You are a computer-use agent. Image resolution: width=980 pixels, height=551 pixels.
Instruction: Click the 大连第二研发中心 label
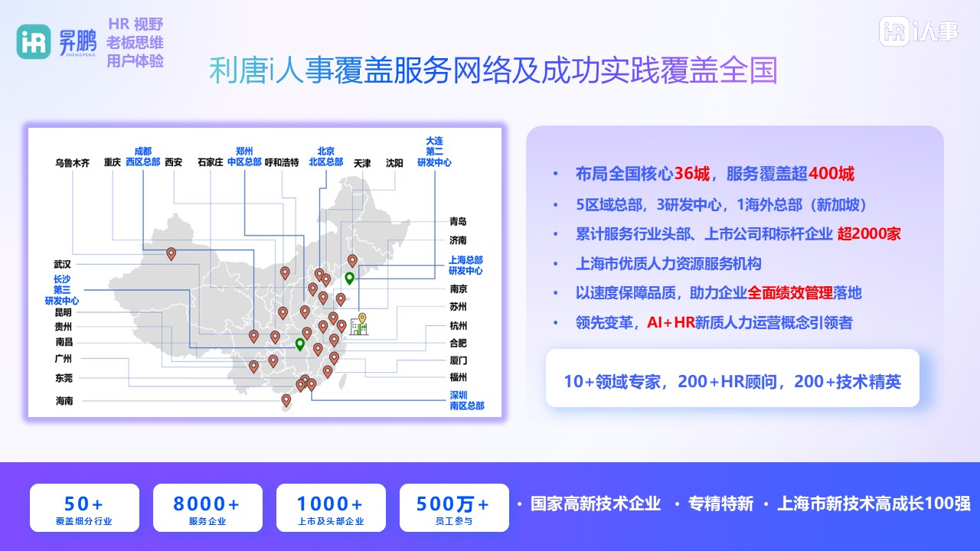(434, 152)
